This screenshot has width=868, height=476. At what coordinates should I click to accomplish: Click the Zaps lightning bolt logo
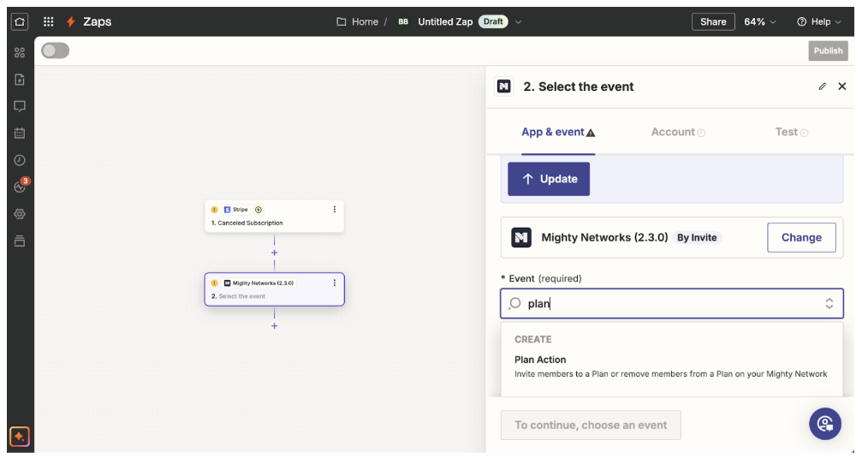(x=71, y=21)
